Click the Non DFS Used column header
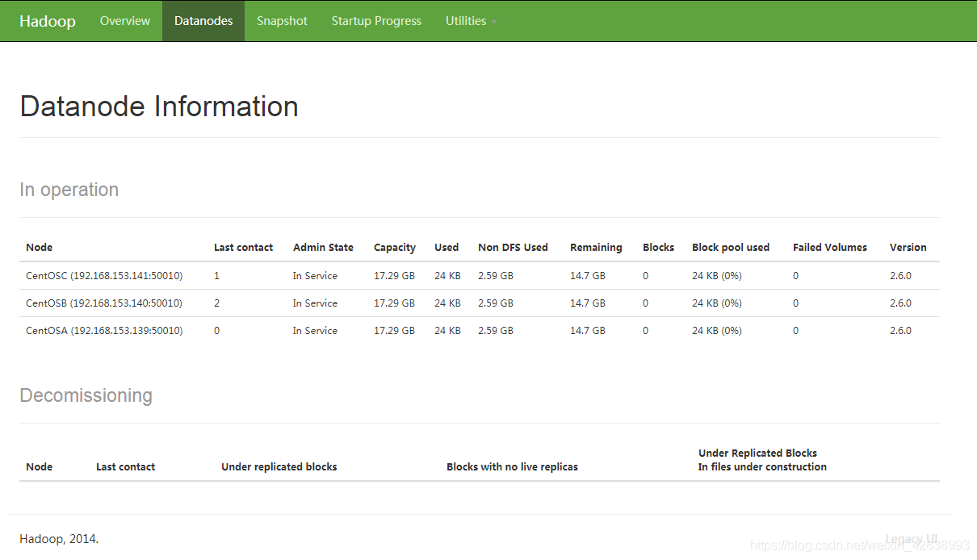 click(513, 248)
